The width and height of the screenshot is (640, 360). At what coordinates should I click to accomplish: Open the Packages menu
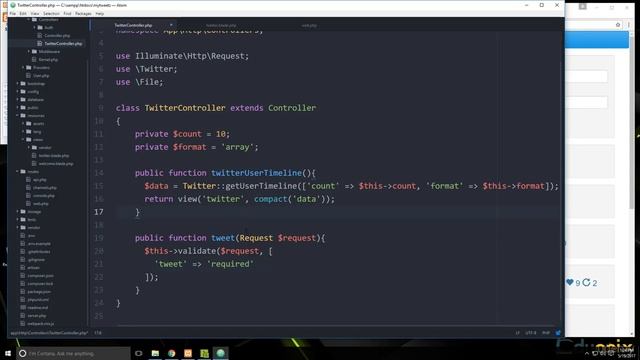pyautogui.click(x=83, y=13)
